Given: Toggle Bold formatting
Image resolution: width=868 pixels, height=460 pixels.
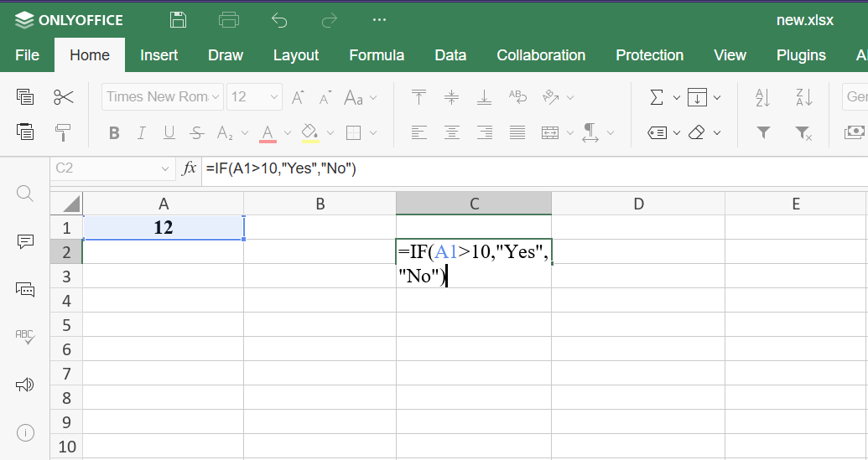Looking at the screenshot, I should click(114, 132).
